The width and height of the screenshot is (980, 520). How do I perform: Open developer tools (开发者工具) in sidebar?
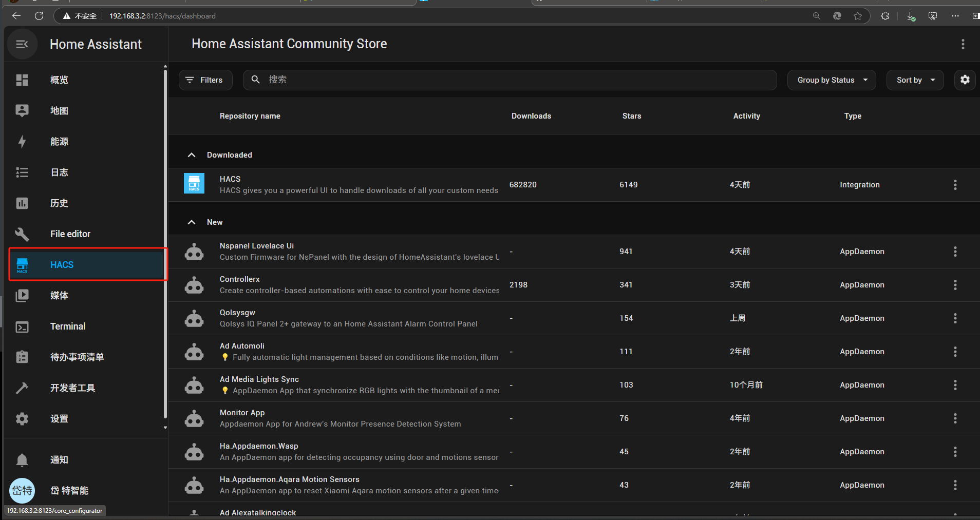coord(72,388)
